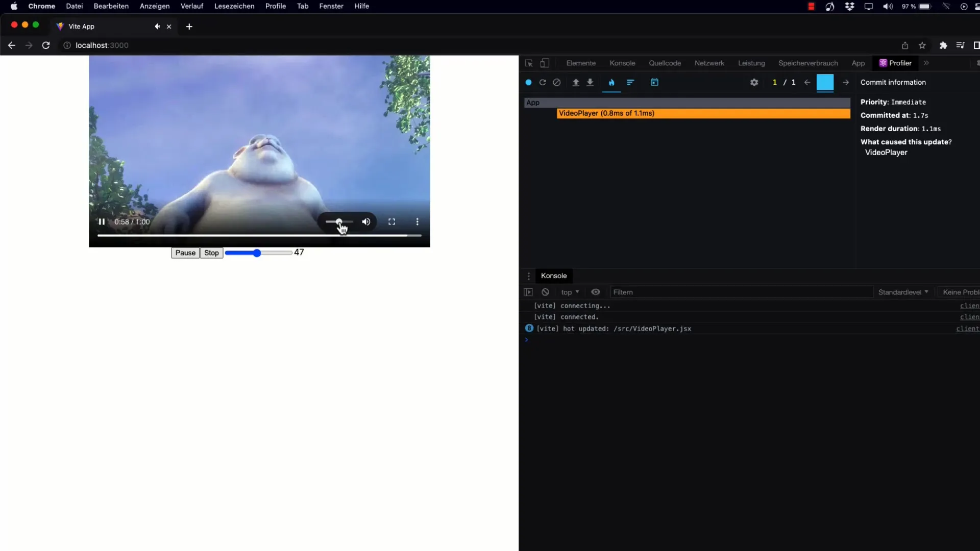Select the orange VideoPlayer flamegraph bar
This screenshot has height=551, width=980.
[x=703, y=113]
